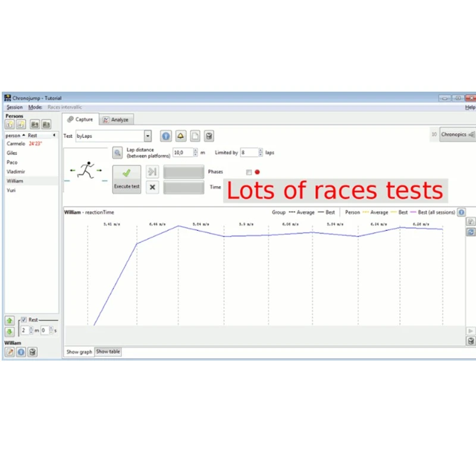Toggle the Rest checkbox

click(x=24, y=320)
